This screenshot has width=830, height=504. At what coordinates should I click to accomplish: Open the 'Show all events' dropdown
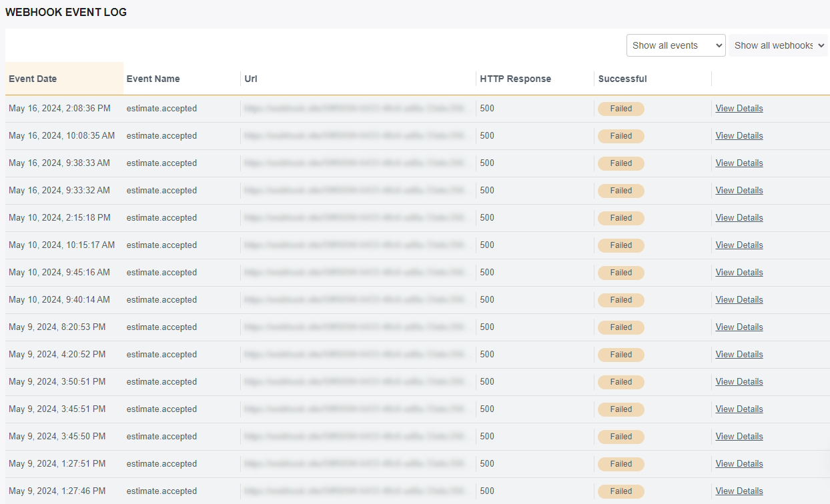(675, 45)
